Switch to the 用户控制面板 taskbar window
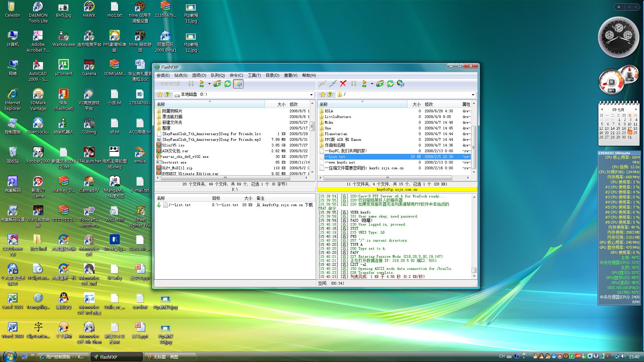This screenshot has height=362, width=644. [x=63, y=357]
